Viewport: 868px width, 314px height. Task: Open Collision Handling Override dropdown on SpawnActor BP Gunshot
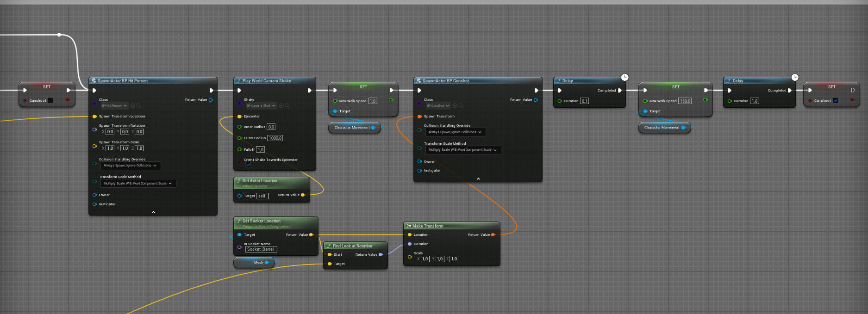coord(455,132)
